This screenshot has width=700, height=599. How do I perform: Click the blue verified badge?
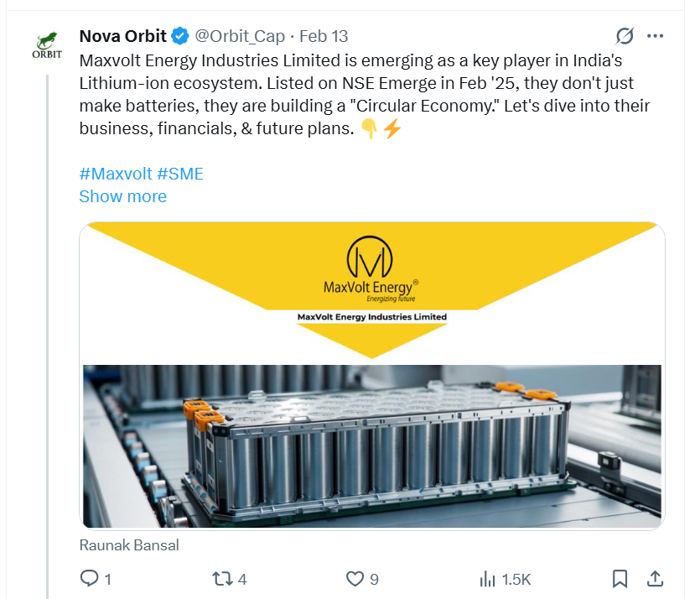click(x=180, y=37)
